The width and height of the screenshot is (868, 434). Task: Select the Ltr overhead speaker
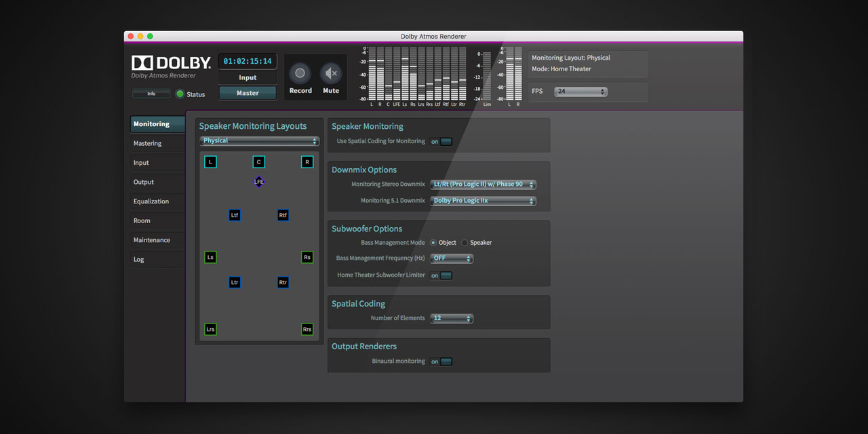pyautogui.click(x=235, y=282)
